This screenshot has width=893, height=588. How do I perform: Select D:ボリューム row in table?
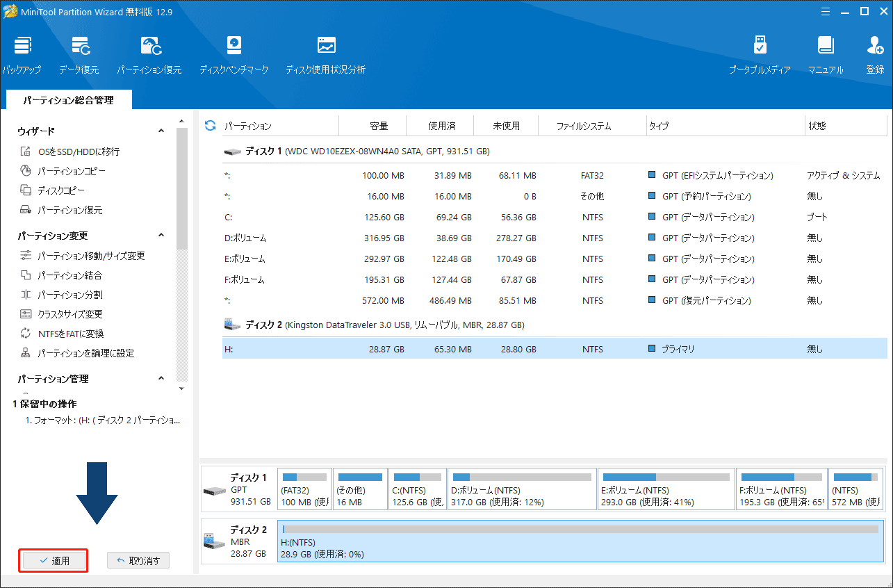coord(555,238)
